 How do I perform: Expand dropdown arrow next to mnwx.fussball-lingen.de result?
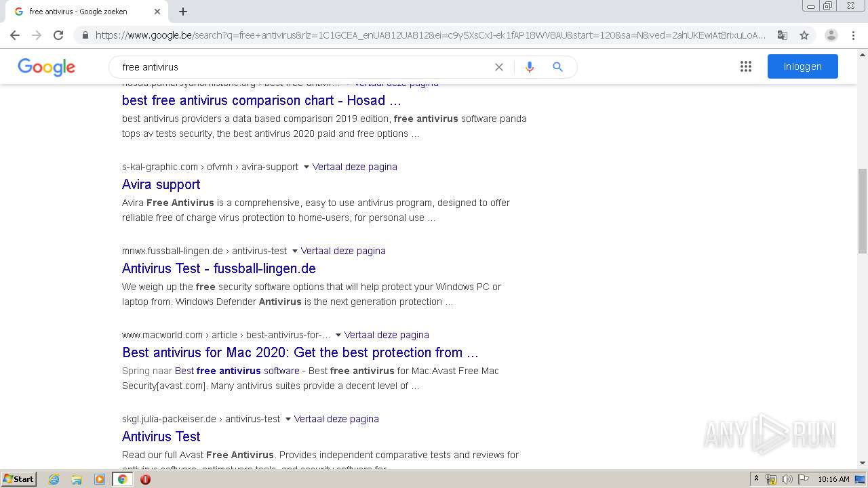[x=295, y=251]
